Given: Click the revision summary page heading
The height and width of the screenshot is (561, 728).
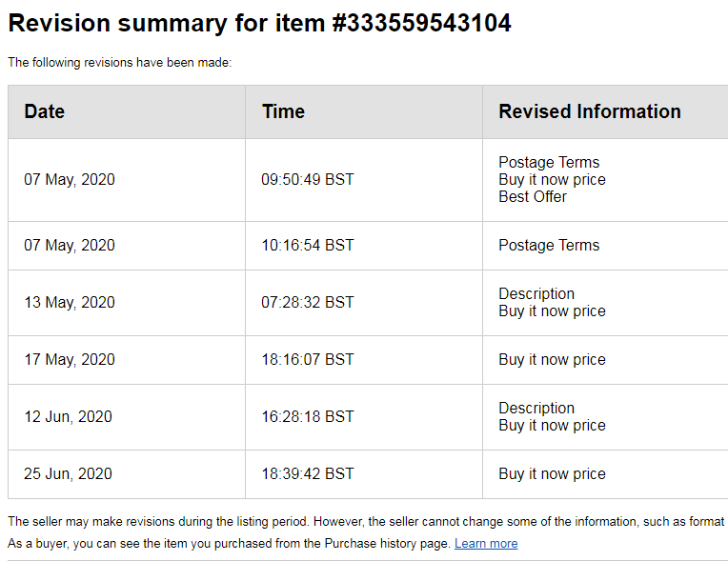Looking at the screenshot, I should click(x=259, y=23).
